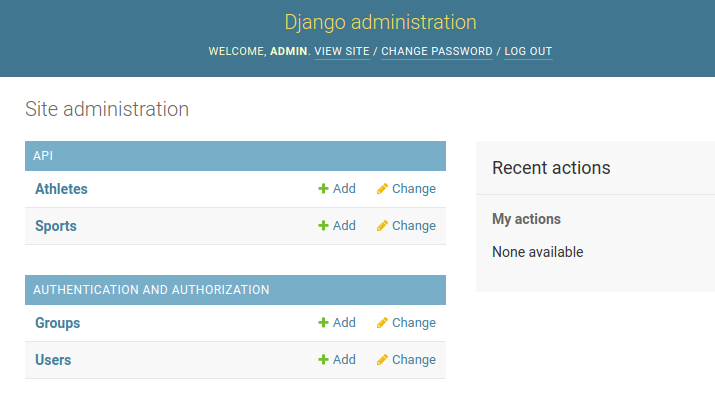Viewport: 715px width, 416px height.
Task: Click the Recent actions heading
Action: tap(551, 168)
